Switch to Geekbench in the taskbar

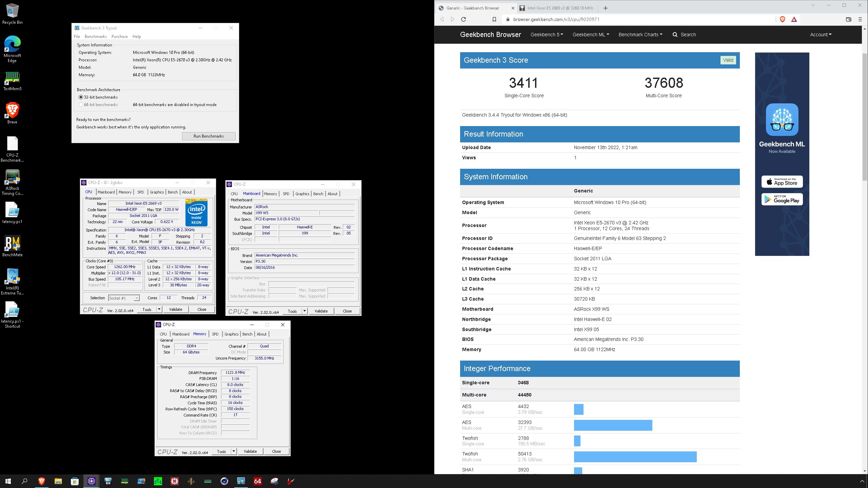[x=241, y=481]
